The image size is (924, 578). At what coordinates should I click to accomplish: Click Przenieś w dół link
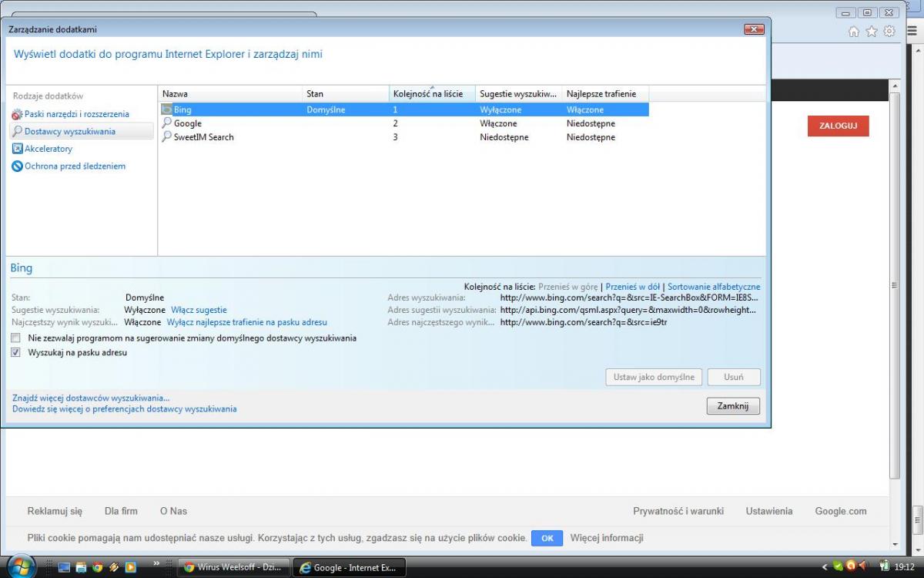point(633,287)
